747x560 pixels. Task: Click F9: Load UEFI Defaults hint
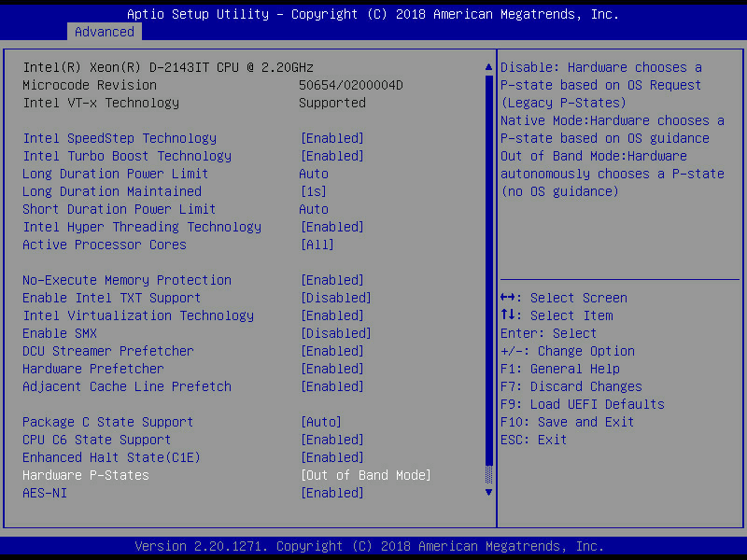click(x=583, y=404)
